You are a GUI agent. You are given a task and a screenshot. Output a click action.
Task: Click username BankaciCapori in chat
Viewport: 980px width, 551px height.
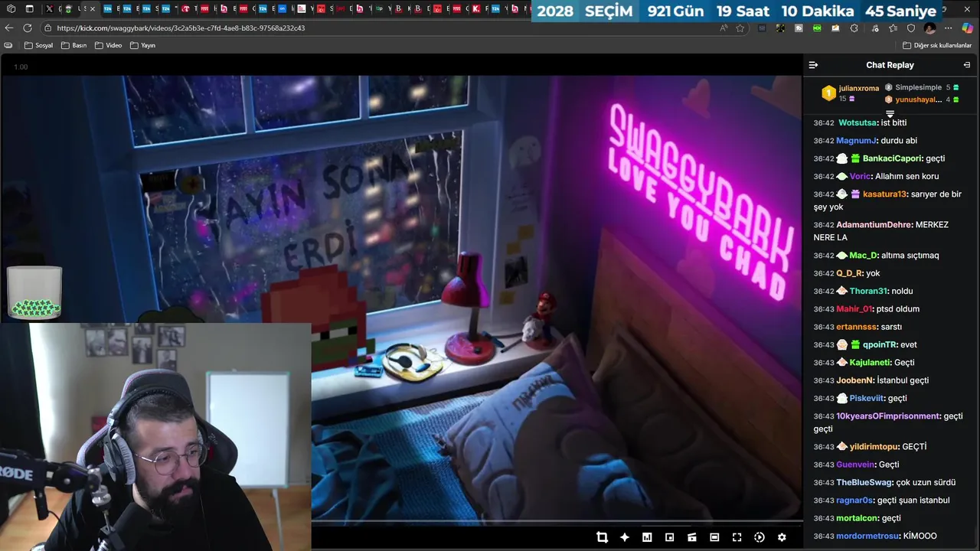click(892, 158)
